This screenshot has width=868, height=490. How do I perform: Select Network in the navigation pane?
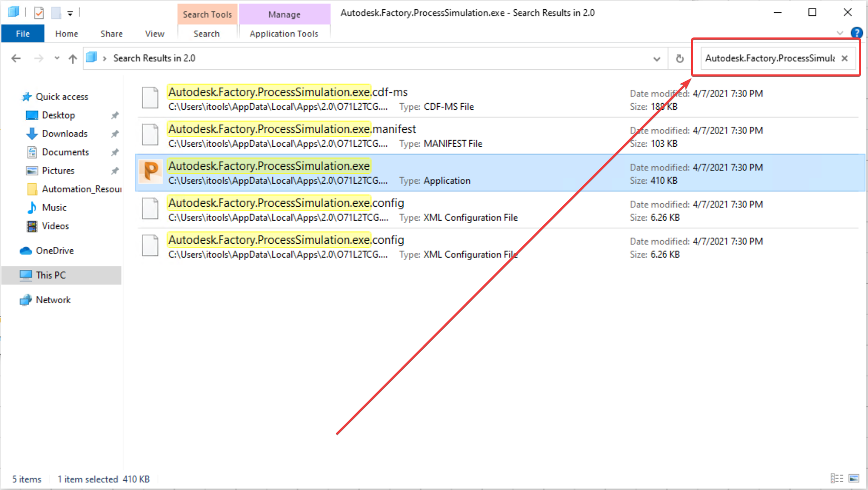(x=53, y=300)
